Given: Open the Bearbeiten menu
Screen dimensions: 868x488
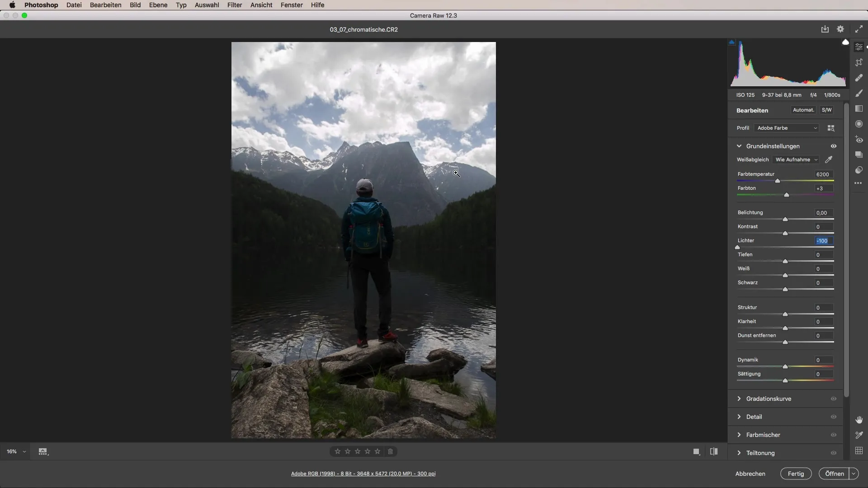Looking at the screenshot, I should (x=106, y=5).
